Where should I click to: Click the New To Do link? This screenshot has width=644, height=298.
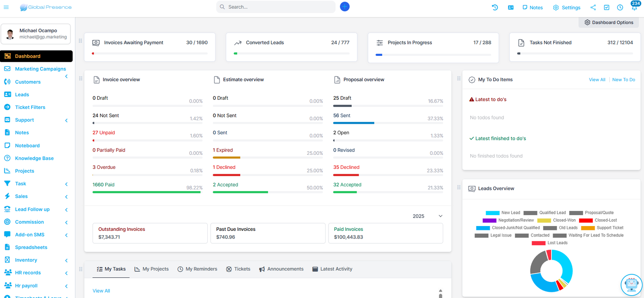(x=623, y=80)
